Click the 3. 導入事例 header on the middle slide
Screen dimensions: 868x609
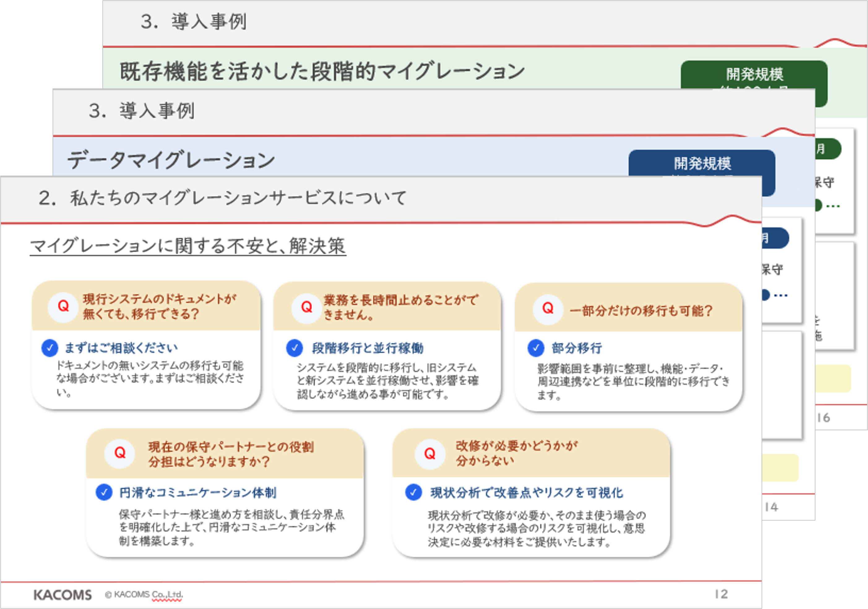click(142, 111)
